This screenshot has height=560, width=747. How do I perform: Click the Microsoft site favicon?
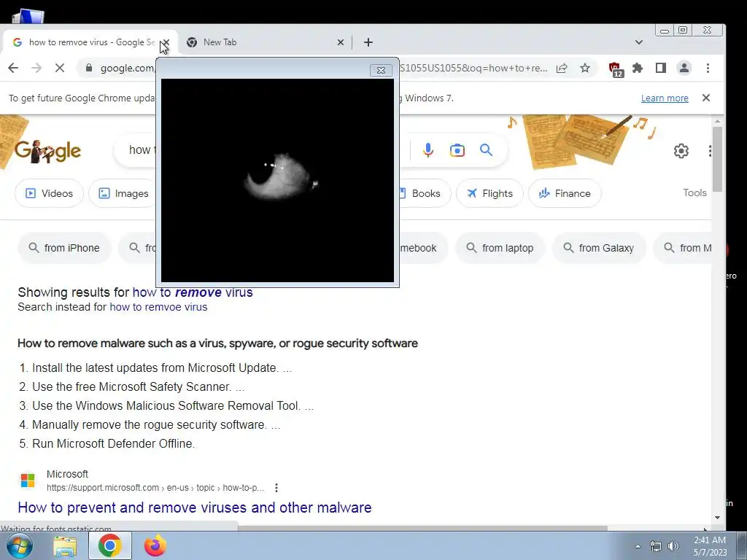pos(28,481)
